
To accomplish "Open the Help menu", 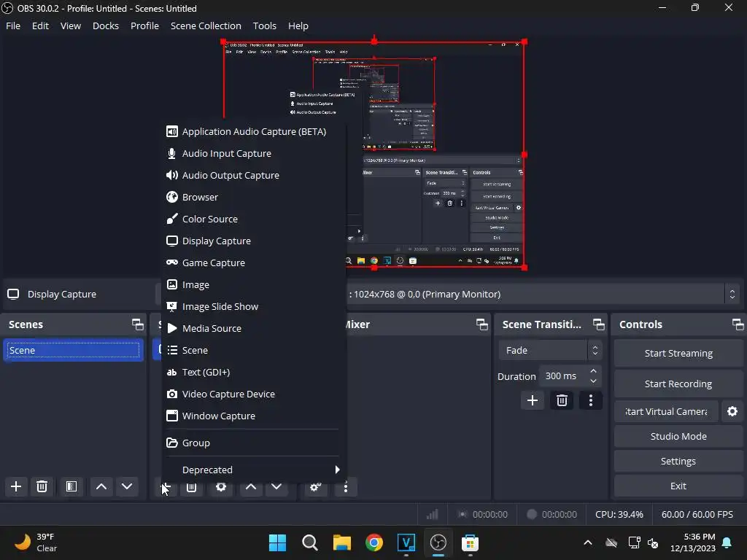I will tap(298, 26).
